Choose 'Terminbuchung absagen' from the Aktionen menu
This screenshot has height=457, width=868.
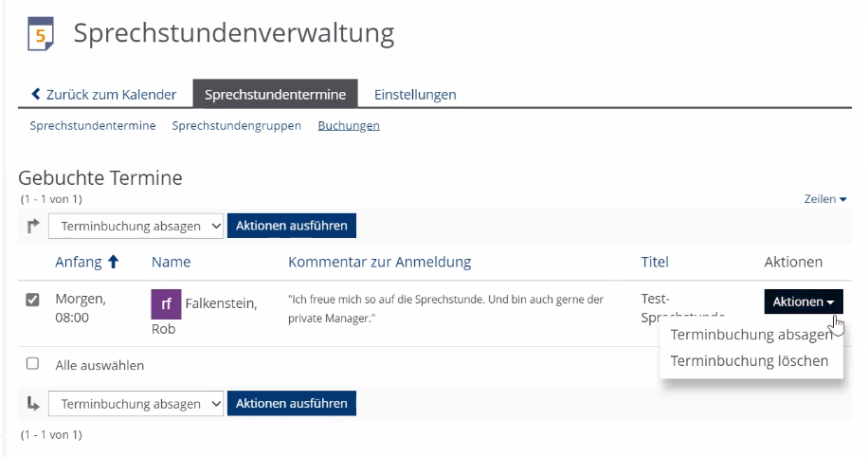(x=750, y=335)
